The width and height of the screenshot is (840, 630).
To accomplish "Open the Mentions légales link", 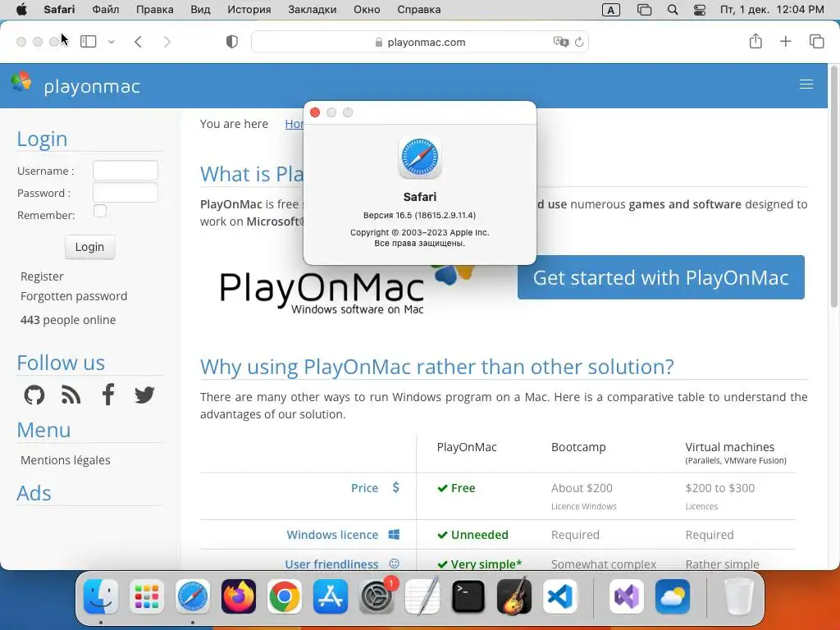I will [x=66, y=460].
